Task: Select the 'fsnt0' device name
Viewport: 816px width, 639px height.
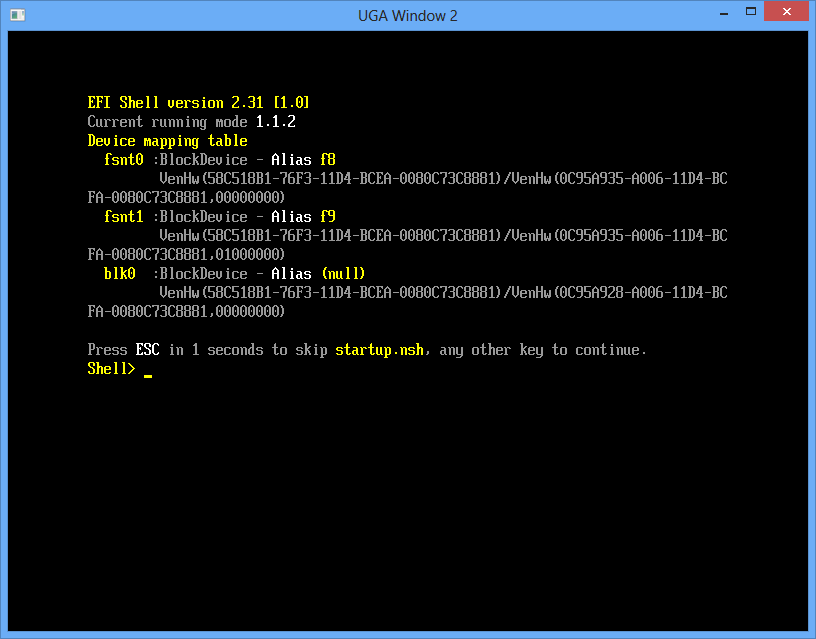Action: pos(123,159)
